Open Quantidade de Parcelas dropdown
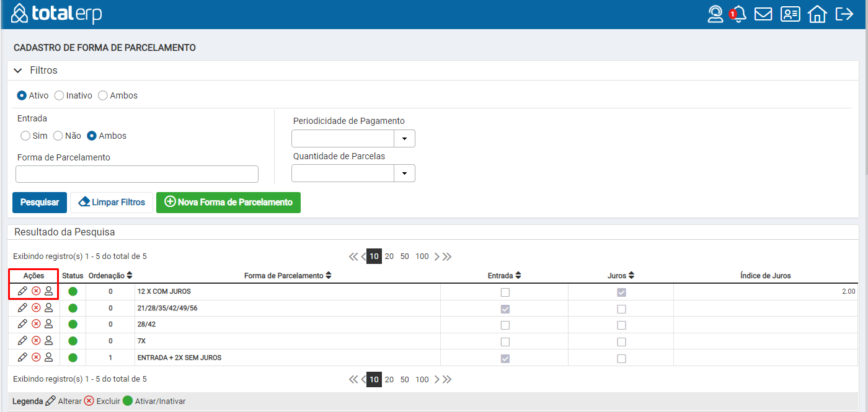This screenshot has width=868, height=412. click(404, 174)
